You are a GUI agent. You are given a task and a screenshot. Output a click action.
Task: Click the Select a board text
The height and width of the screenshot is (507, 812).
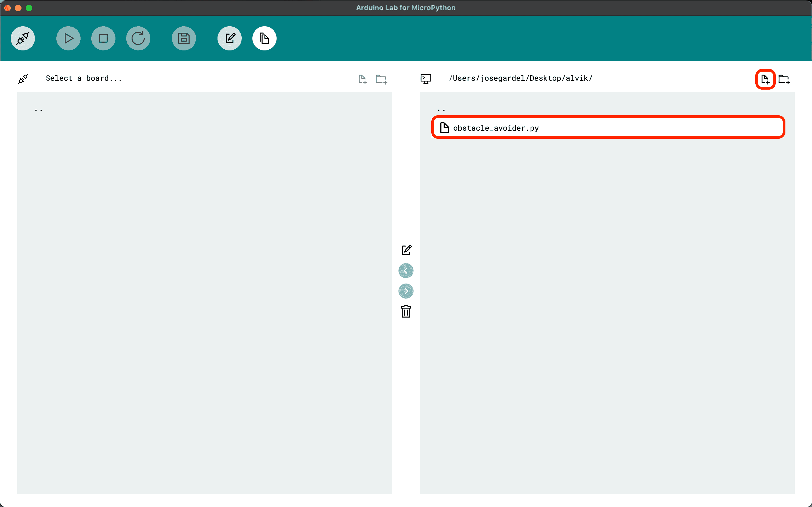[84, 78]
